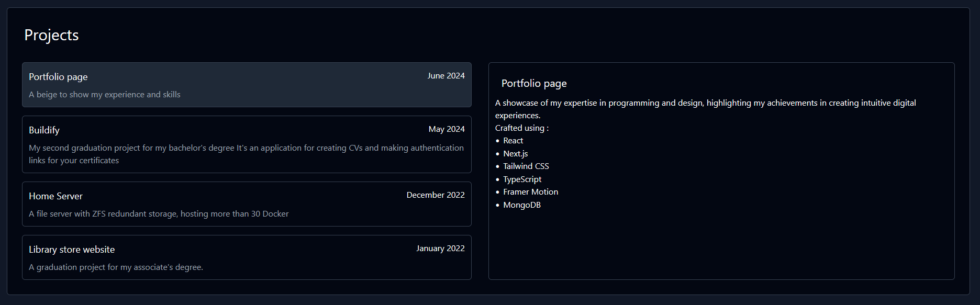Click the 'Crafted using' label
The image size is (980, 305).
click(x=521, y=128)
